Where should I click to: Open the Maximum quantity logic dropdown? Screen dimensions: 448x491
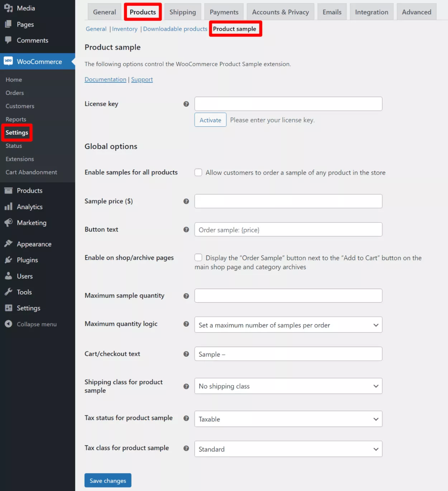(x=288, y=325)
